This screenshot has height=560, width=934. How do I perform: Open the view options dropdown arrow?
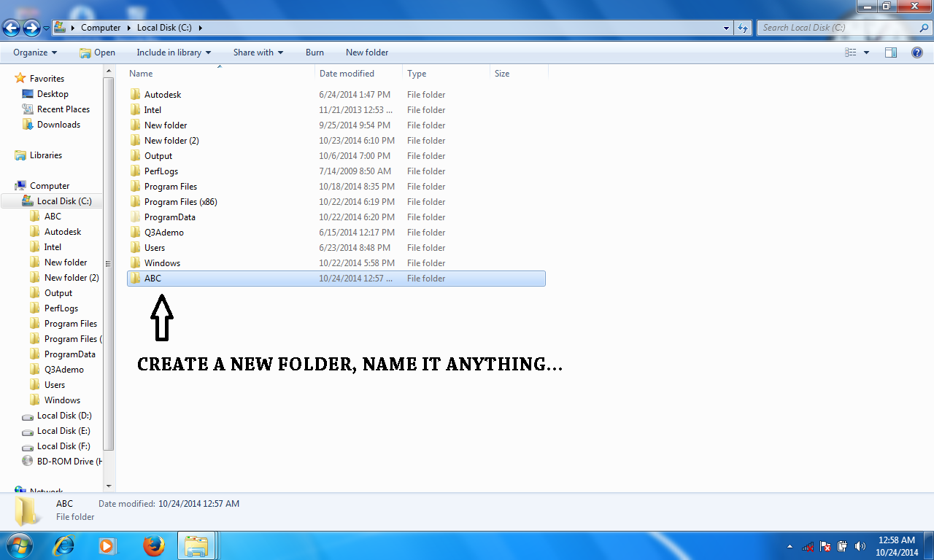point(867,52)
